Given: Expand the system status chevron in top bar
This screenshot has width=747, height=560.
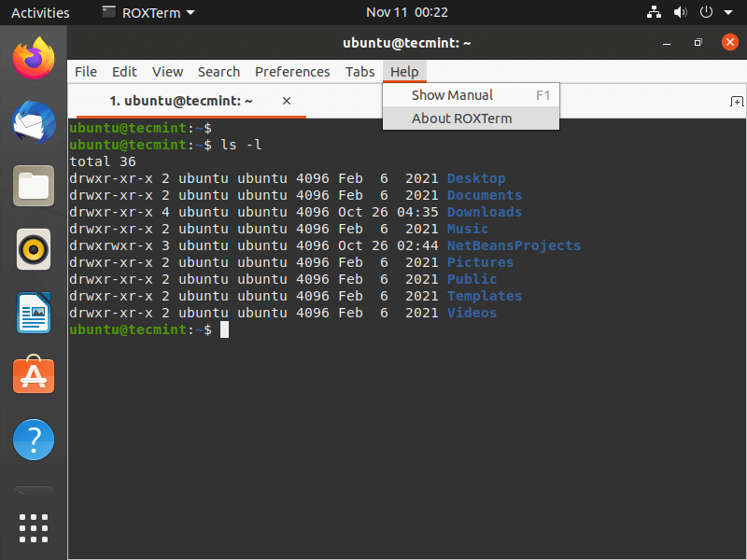Looking at the screenshot, I should [728, 12].
